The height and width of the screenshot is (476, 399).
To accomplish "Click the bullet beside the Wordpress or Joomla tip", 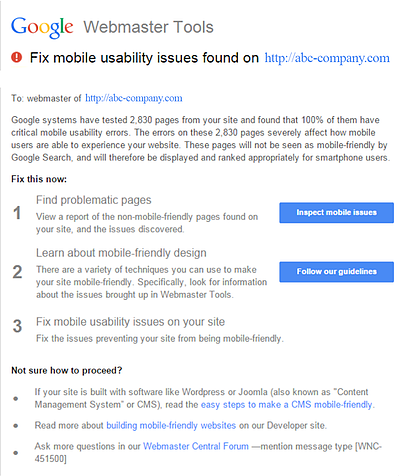I will pyautogui.click(x=16, y=399).
